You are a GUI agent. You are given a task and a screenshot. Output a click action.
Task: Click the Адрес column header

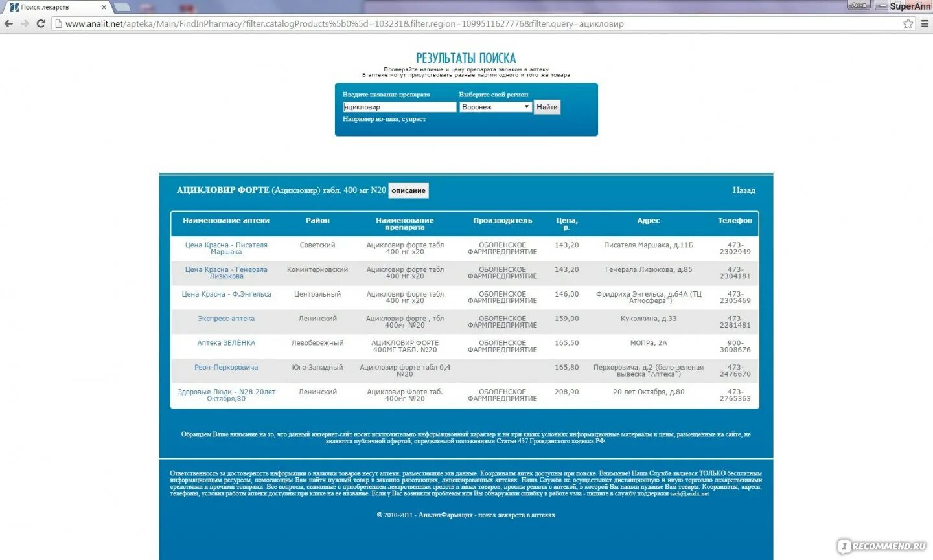tap(649, 221)
